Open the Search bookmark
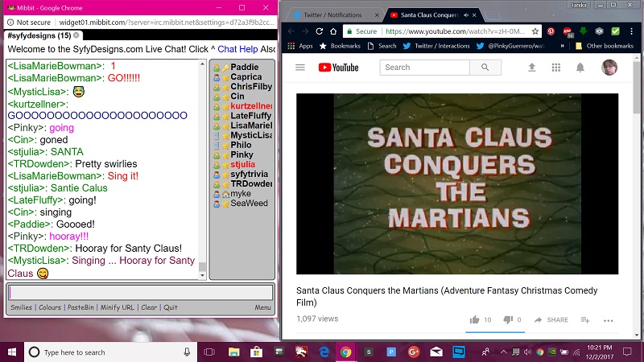Screen dimensions: 644x362 coord(382,46)
